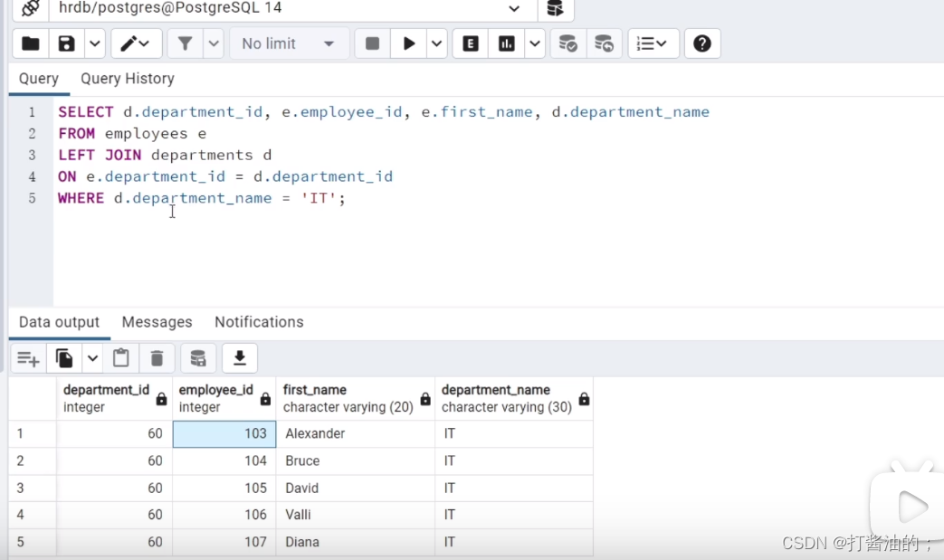Expand the filter options arrow
This screenshot has width=944, height=560.
(213, 44)
